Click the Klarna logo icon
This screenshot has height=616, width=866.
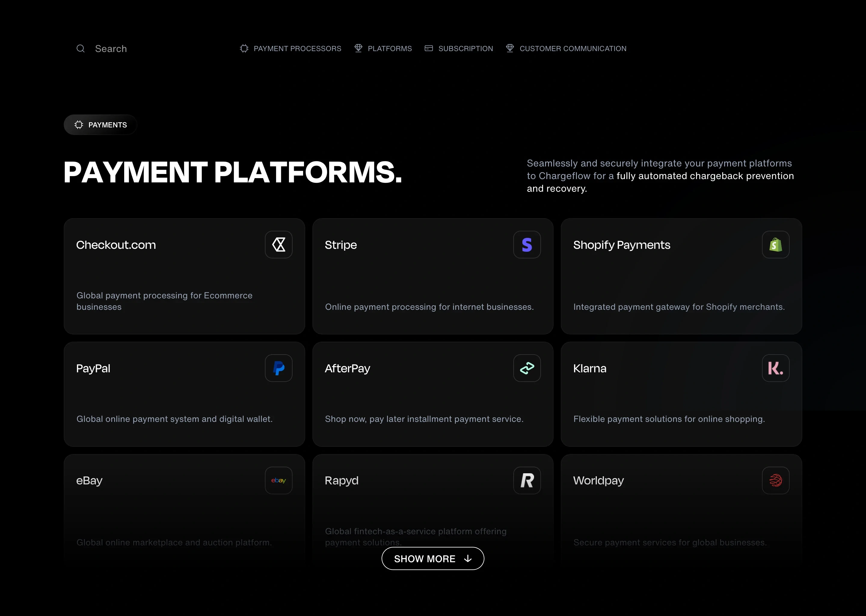click(x=775, y=368)
